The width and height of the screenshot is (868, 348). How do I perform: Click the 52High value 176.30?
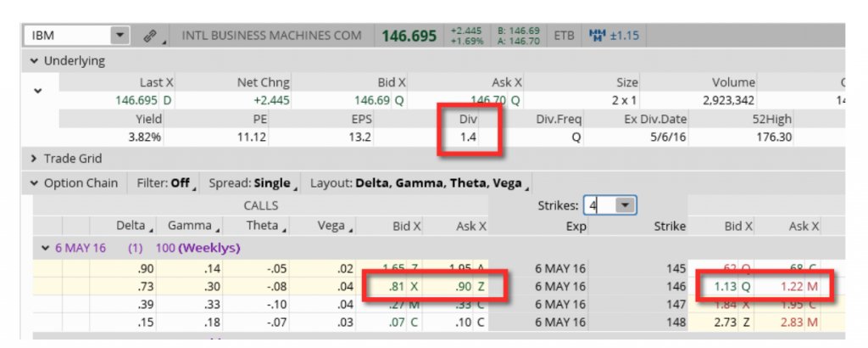774,138
